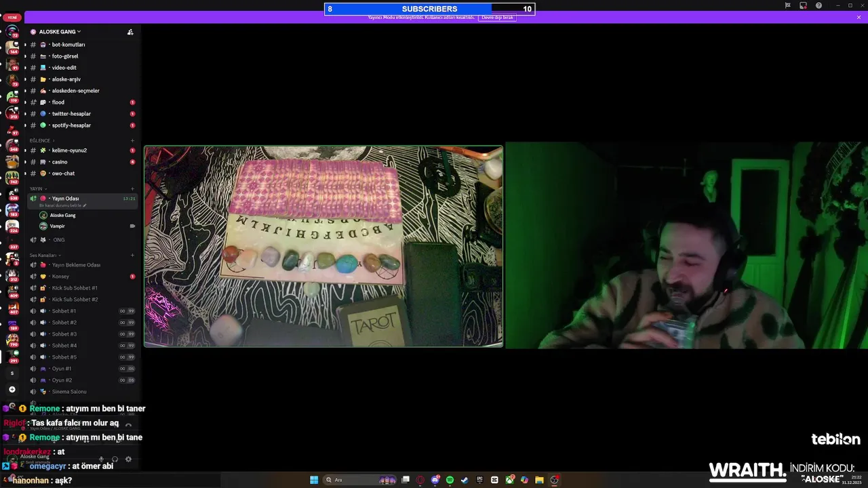Collapse the EĞLENCE category
The height and width of the screenshot is (488, 868).
(x=41, y=140)
